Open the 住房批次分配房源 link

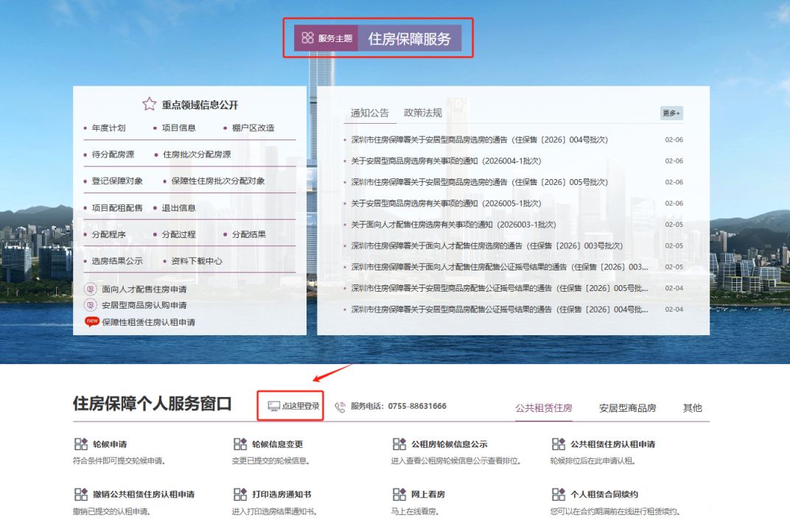click(197, 154)
